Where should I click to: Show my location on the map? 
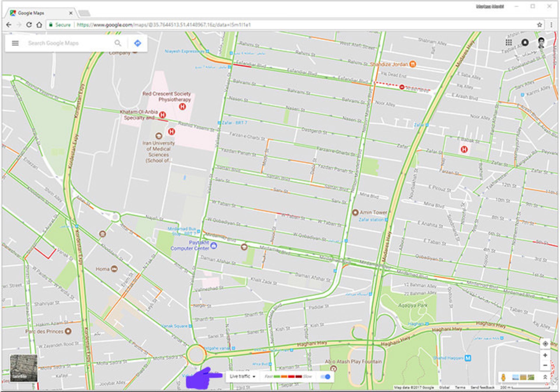[545, 344]
